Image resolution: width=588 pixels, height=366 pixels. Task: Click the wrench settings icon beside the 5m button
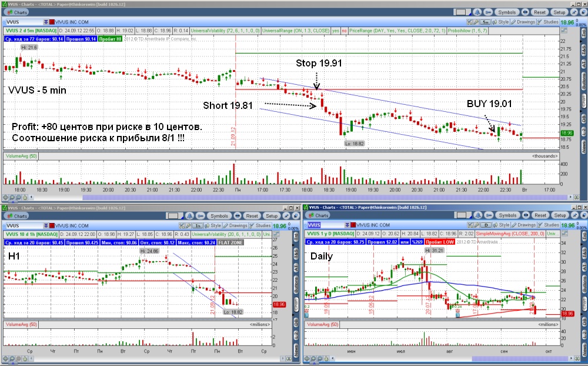pyautogui.click(x=476, y=22)
